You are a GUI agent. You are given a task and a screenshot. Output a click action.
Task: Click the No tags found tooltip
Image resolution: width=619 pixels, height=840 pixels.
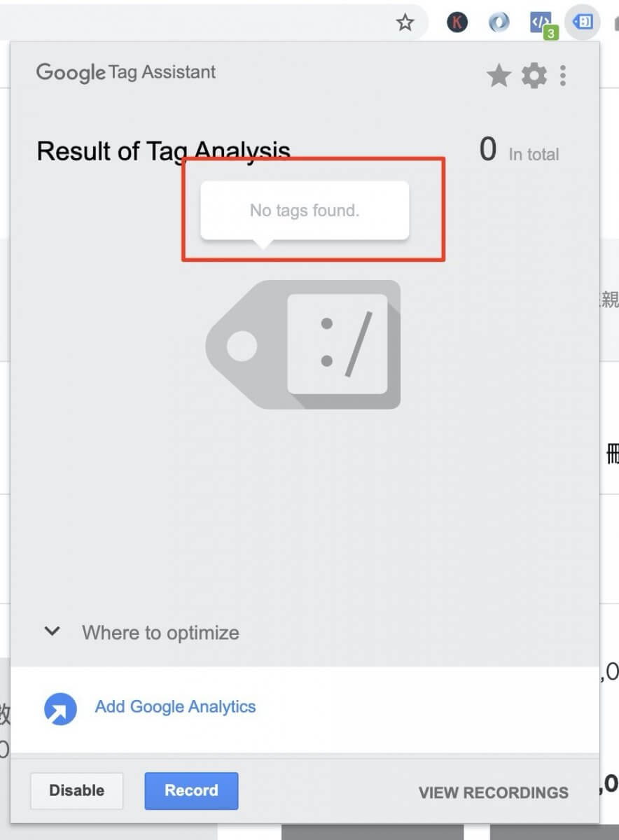coord(305,210)
